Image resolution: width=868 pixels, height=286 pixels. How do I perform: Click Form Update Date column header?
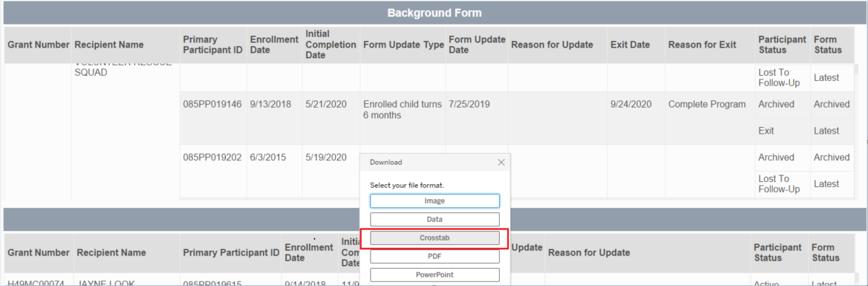tap(477, 45)
